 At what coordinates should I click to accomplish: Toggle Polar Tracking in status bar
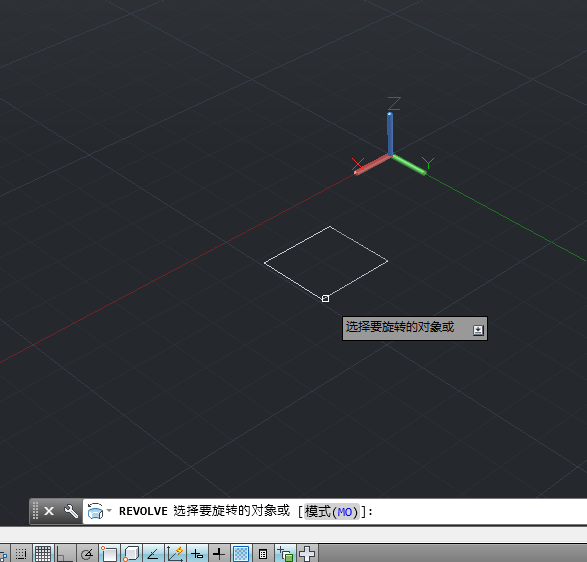(87, 554)
